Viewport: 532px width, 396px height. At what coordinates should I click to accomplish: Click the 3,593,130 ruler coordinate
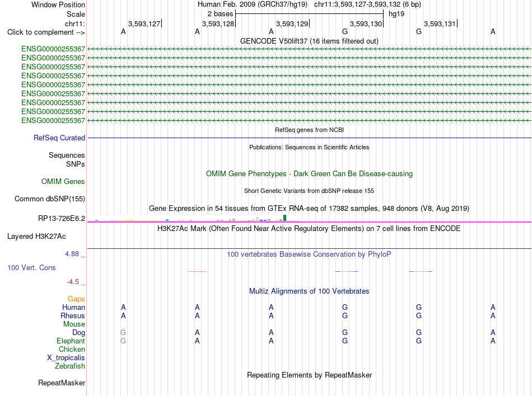[x=366, y=23]
